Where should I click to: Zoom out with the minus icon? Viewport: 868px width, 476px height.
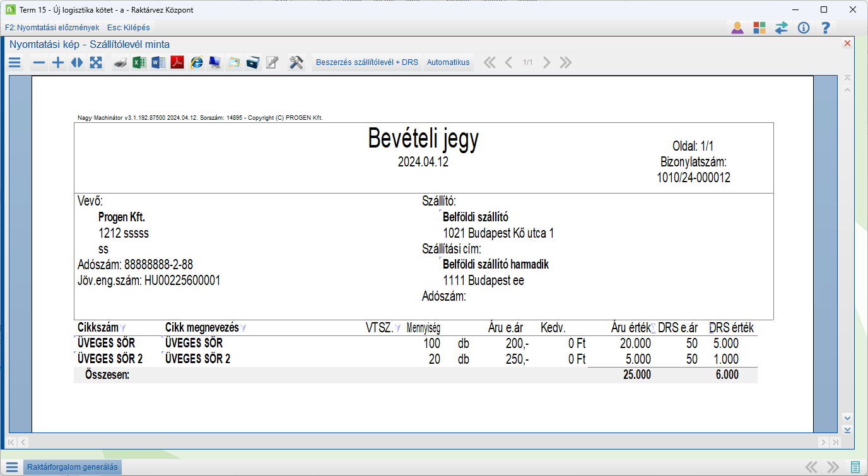coord(39,62)
